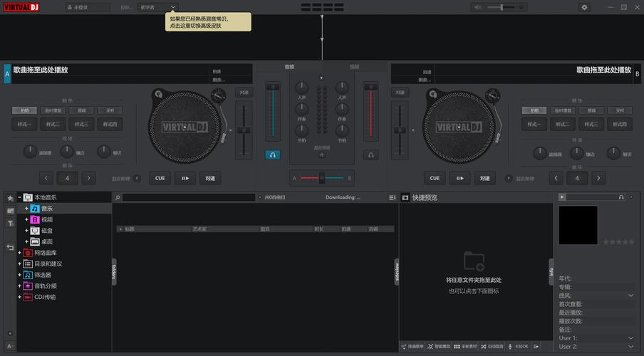This screenshot has height=356, width=644.
Task: Click the sampler grid icon in sideview toolbar
Action: pos(457,347)
